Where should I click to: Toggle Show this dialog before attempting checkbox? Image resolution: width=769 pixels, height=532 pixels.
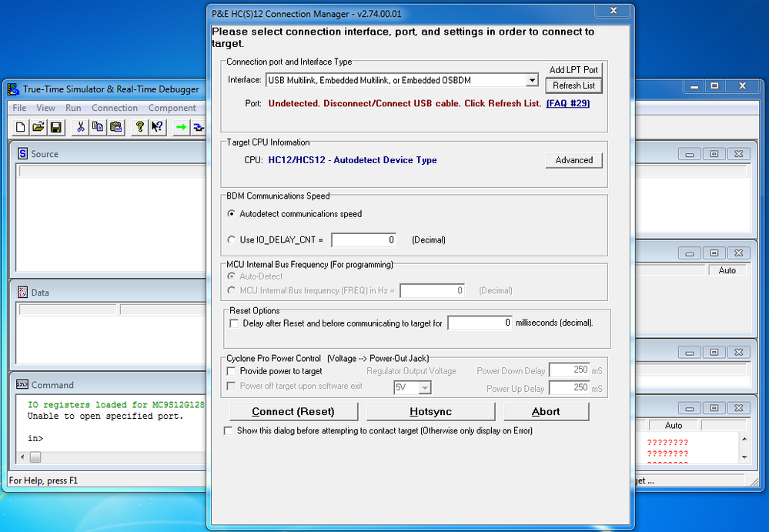pos(228,430)
